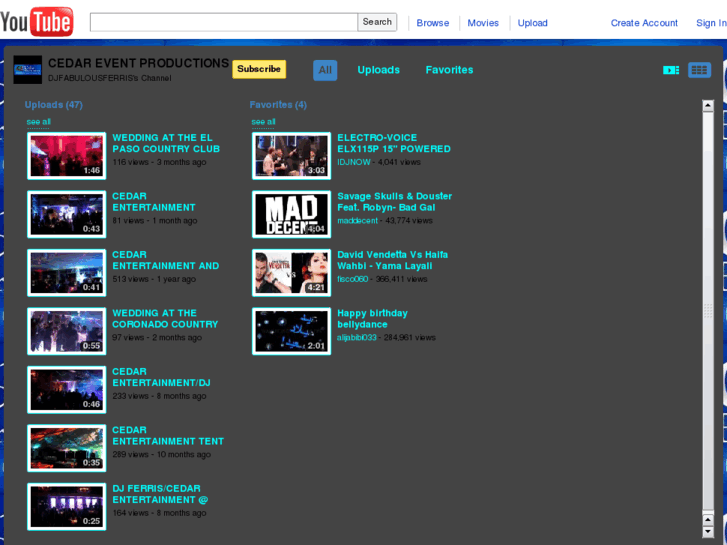Click see all under Favorites

[263, 122]
